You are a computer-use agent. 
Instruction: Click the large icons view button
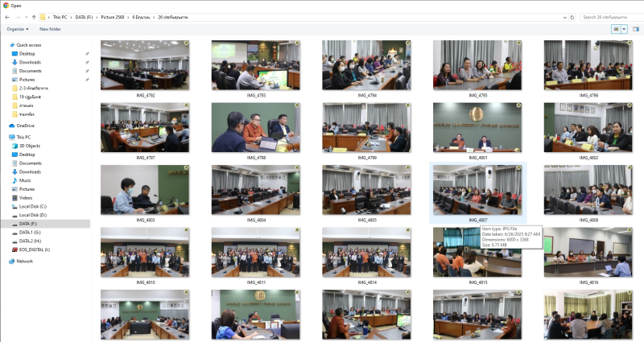(x=617, y=29)
